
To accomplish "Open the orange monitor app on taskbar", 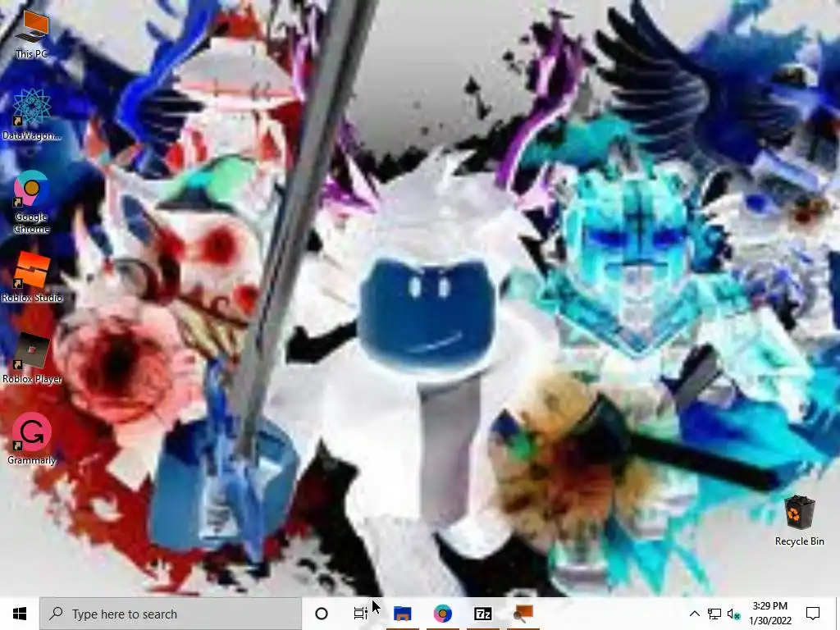I will [523, 614].
